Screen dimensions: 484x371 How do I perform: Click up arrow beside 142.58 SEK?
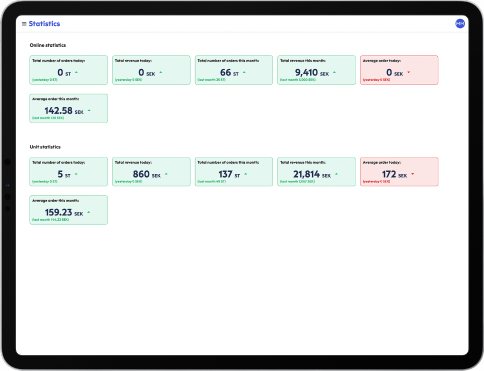pos(89,110)
